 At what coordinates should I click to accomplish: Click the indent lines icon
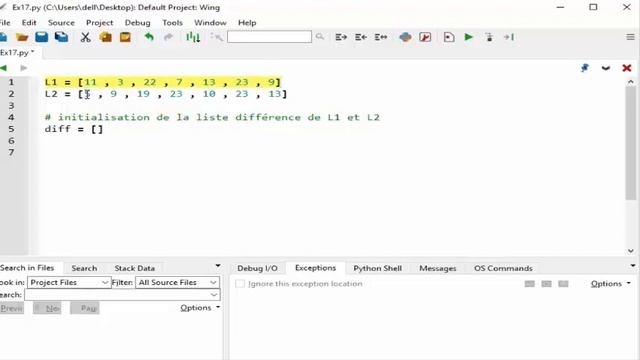[341, 37]
